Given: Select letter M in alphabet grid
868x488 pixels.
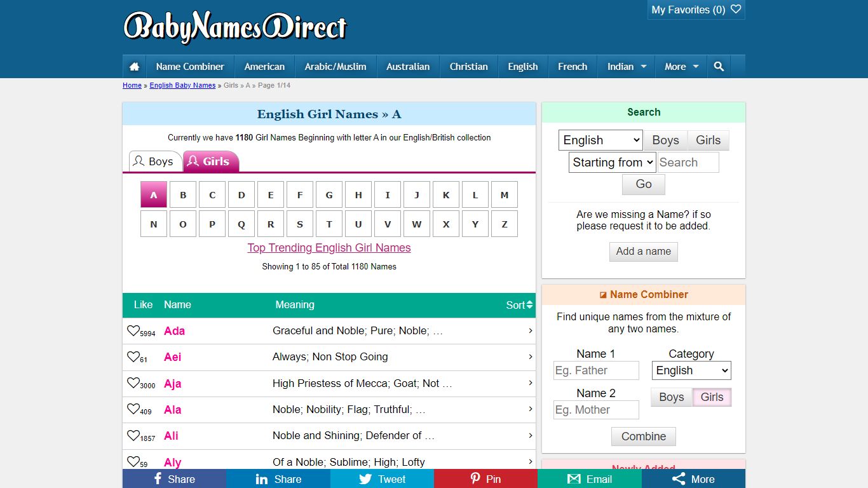Looking at the screenshot, I should click(505, 194).
